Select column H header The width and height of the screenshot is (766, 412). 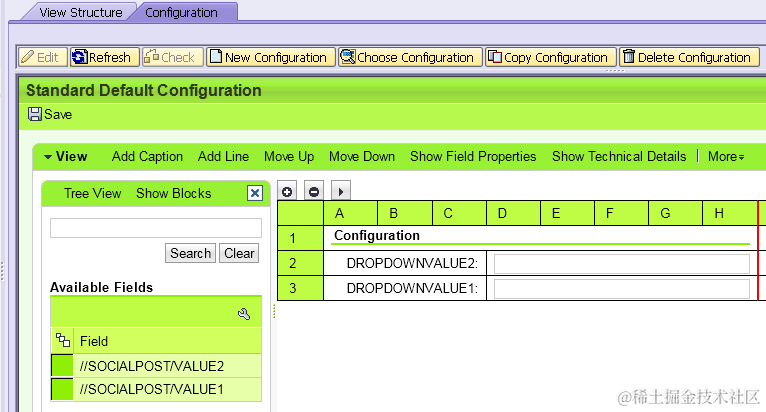click(730, 213)
